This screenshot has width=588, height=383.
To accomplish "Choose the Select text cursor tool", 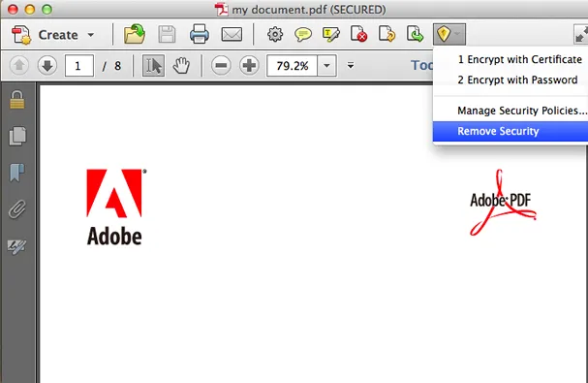I will point(153,66).
